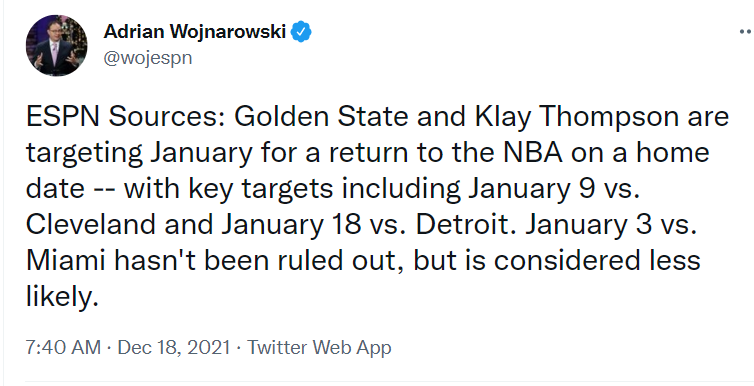754x386 pixels.
Task: Click 'January 18' in the tweet text
Action: pos(291,225)
